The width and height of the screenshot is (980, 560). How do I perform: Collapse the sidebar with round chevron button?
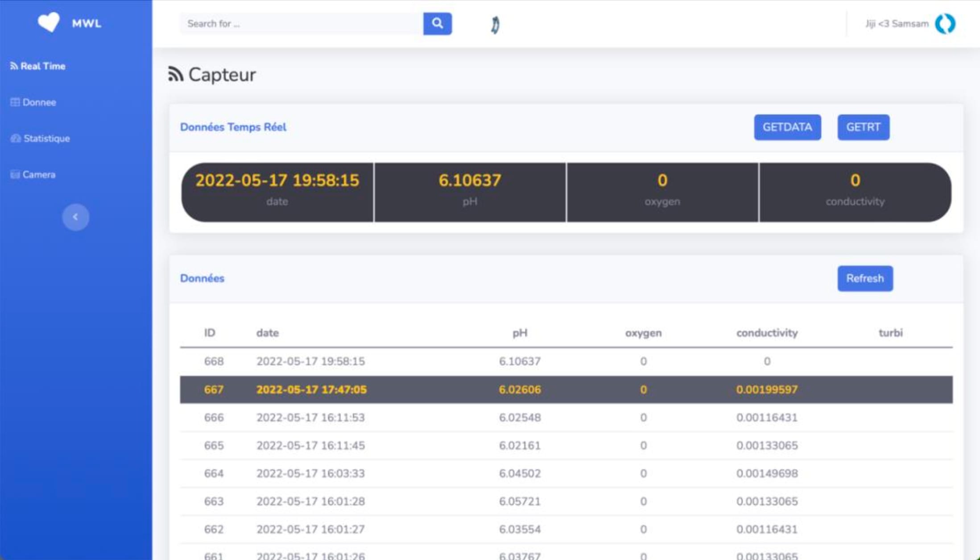pyautogui.click(x=75, y=217)
